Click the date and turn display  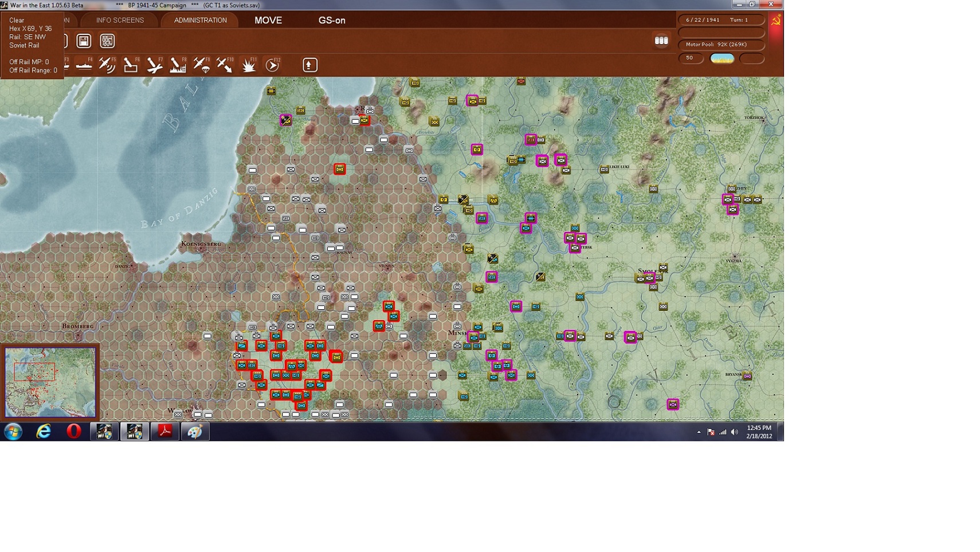[722, 20]
